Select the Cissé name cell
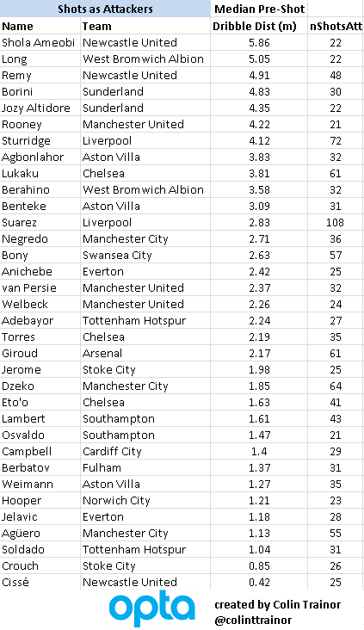 40,582
